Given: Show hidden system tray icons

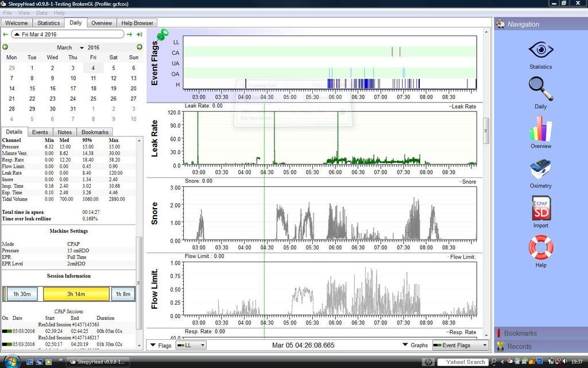Looking at the screenshot, I should point(502,362).
